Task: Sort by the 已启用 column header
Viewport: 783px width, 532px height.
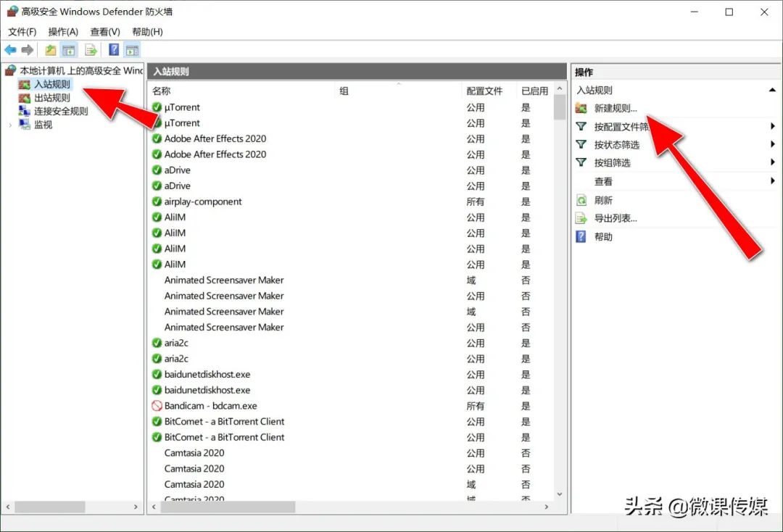Action: point(535,91)
